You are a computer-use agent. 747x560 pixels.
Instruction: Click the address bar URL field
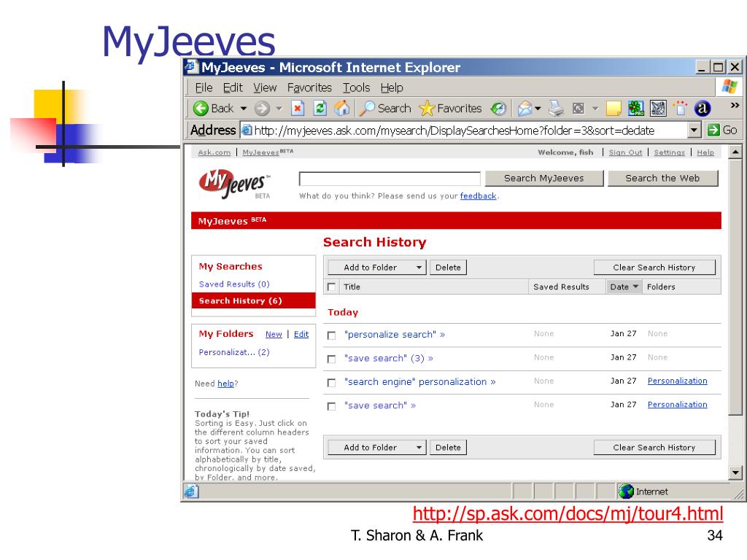pyautogui.click(x=465, y=130)
